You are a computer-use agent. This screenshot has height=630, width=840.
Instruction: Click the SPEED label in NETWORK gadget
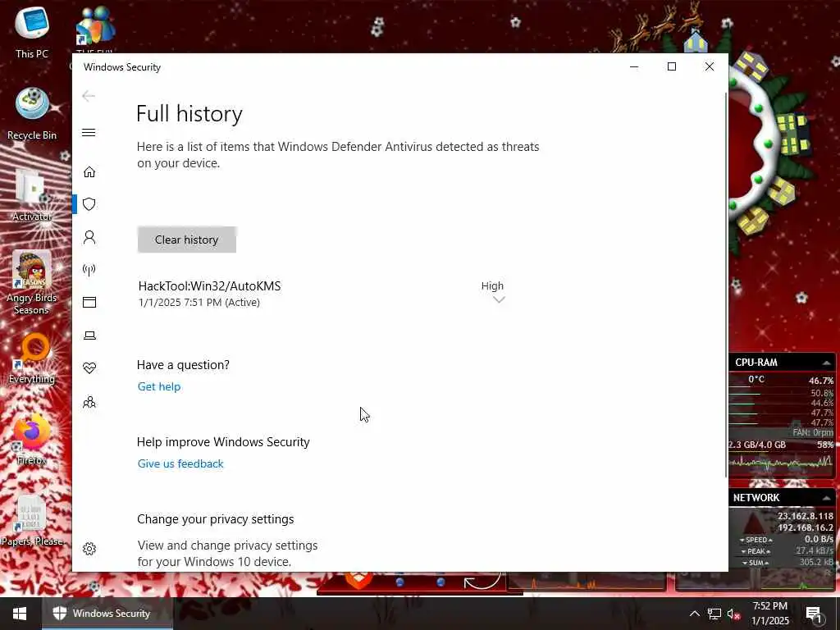756,540
